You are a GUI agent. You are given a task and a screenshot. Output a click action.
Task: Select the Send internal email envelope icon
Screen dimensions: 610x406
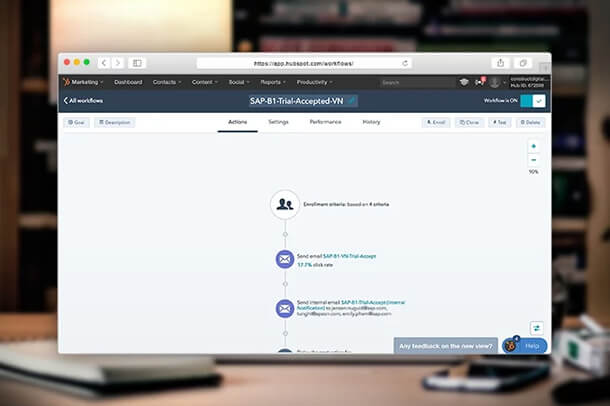click(x=285, y=308)
